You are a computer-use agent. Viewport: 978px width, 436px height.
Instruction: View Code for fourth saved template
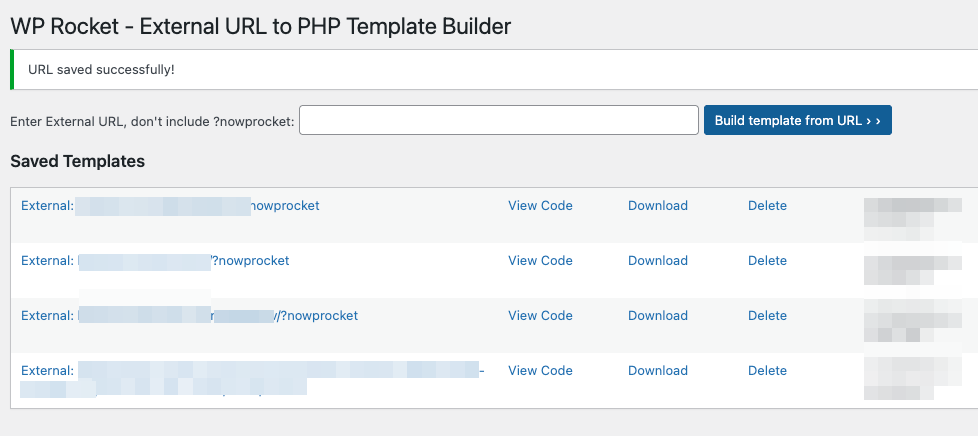click(x=540, y=371)
